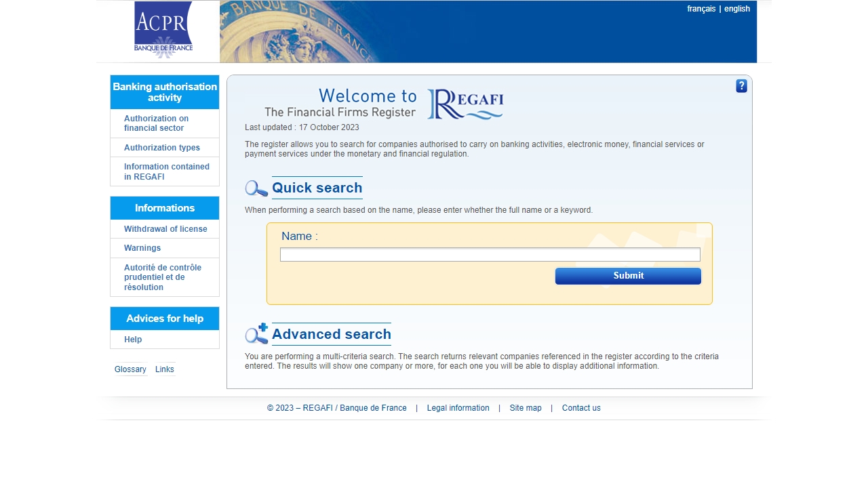Click the Advanced search magnifier plus icon
This screenshot has width=868, height=488.
point(256,334)
